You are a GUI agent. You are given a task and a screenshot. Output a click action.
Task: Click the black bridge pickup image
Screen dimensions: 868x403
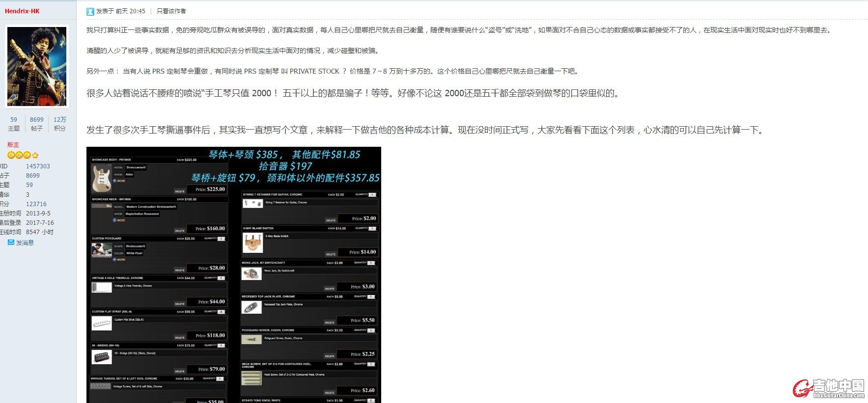point(102,357)
